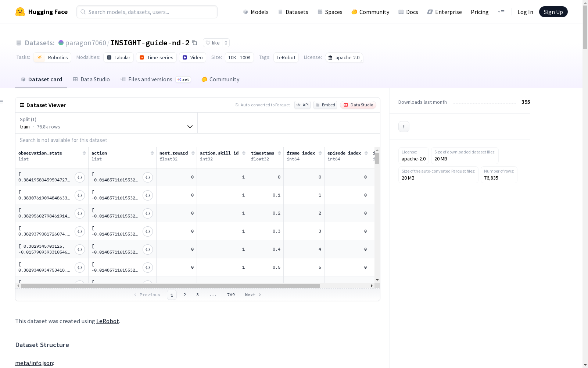This screenshot has height=368, width=588.
Task: Like the INSIGHT-guide-nd-2 dataset
Action: [x=213, y=43]
